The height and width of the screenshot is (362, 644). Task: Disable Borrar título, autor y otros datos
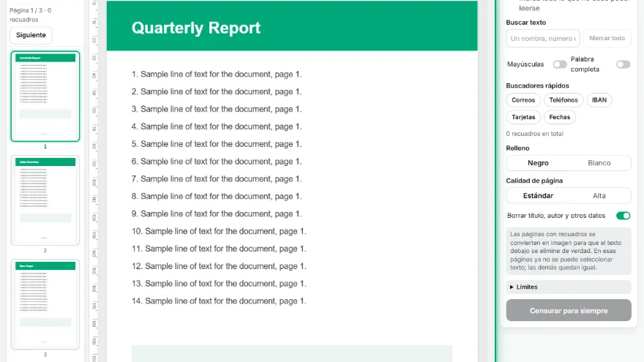623,216
